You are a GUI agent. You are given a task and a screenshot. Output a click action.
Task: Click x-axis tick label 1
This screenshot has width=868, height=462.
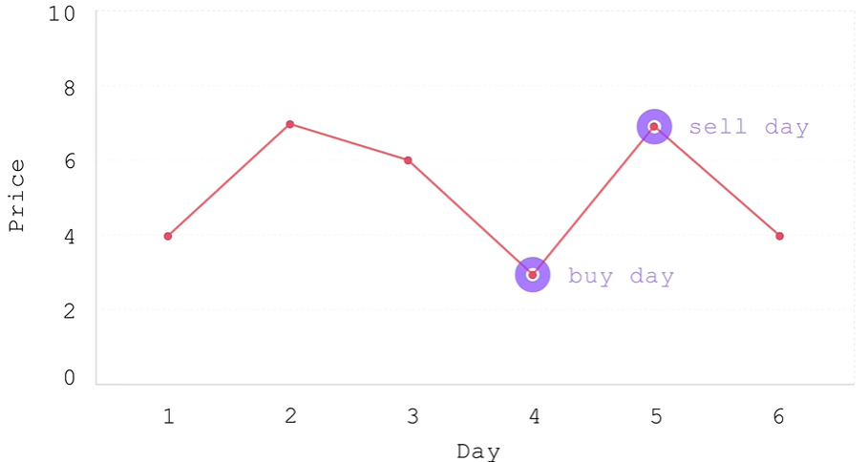168,416
